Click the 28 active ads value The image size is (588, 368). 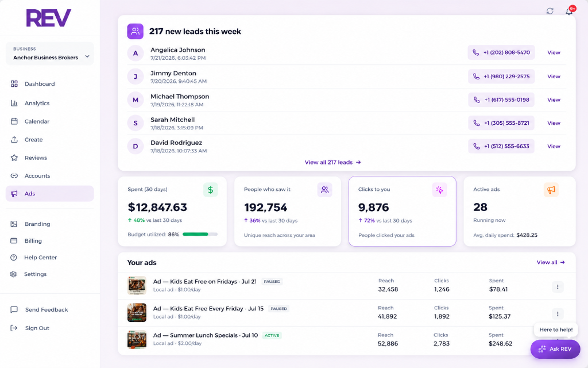click(480, 207)
